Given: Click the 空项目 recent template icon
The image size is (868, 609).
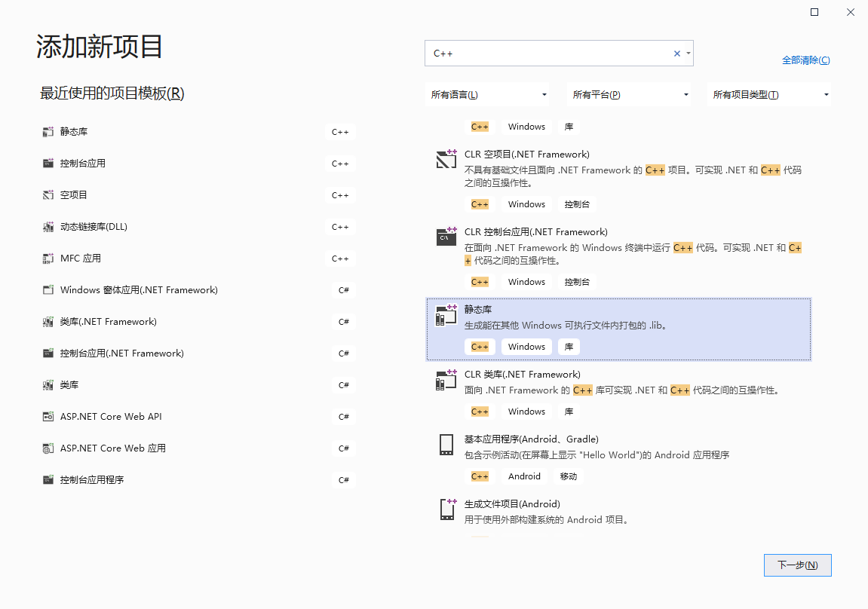Looking at the screenshot, I should click(x=48, y=194).
